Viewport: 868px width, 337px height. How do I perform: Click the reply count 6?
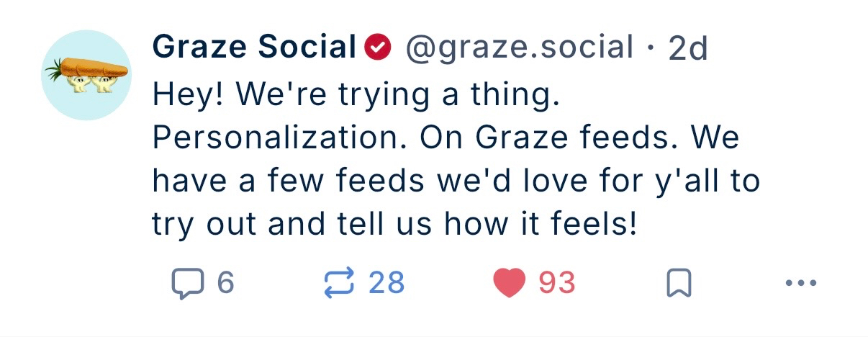point(225,284)
